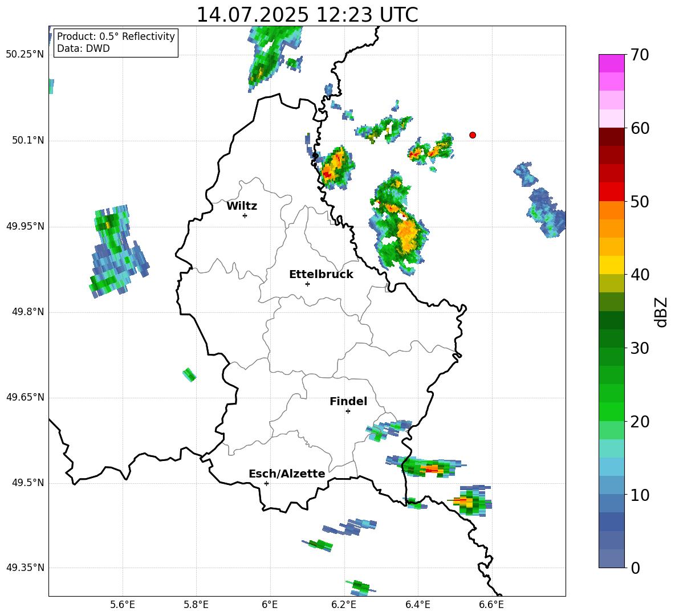The width and height of the screenshot is (675, 616).
Task: Click the Findel station cross marker
Action: 348,411
